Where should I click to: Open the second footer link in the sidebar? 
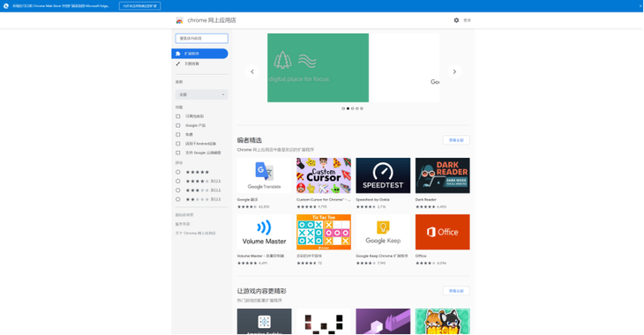[183, 224]
